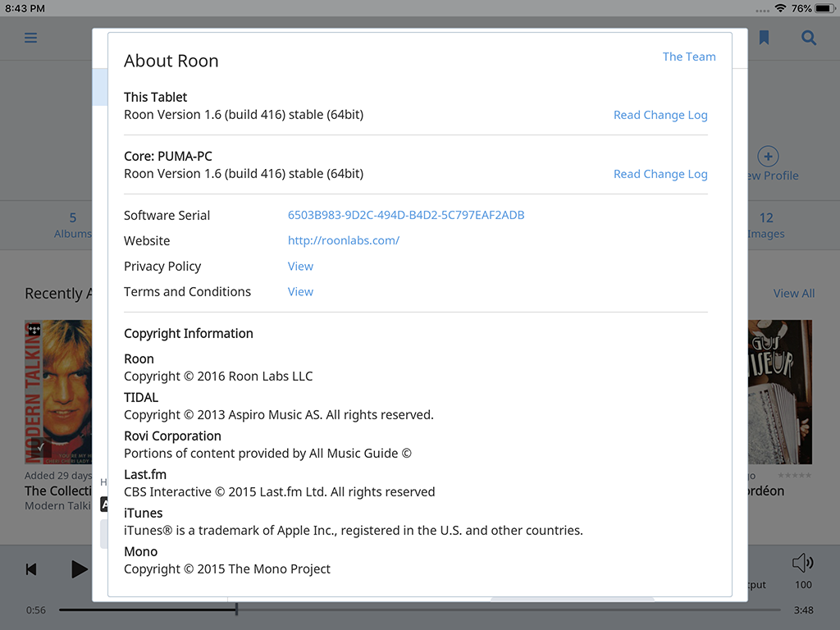
Task: Open the hamburger navigation menu
Action: 30,38
